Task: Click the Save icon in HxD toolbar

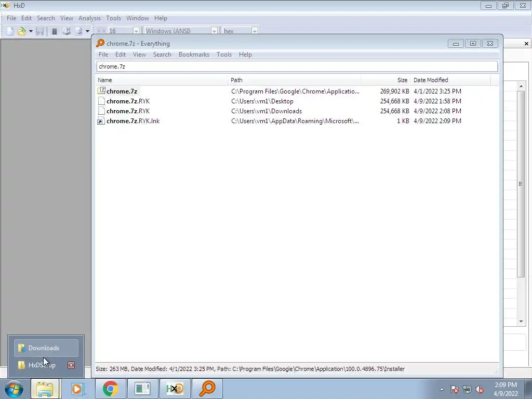Action: 39,31
